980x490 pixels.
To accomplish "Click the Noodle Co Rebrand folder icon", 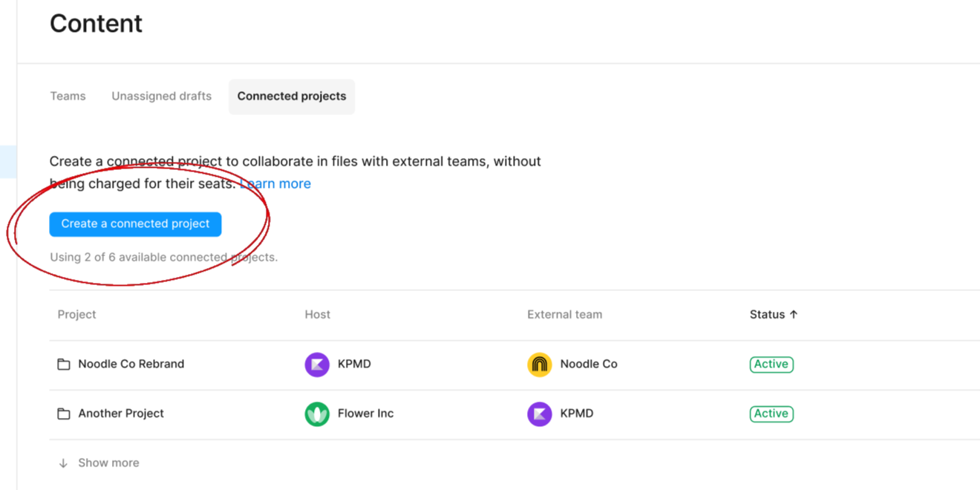I will pos(65,364).
